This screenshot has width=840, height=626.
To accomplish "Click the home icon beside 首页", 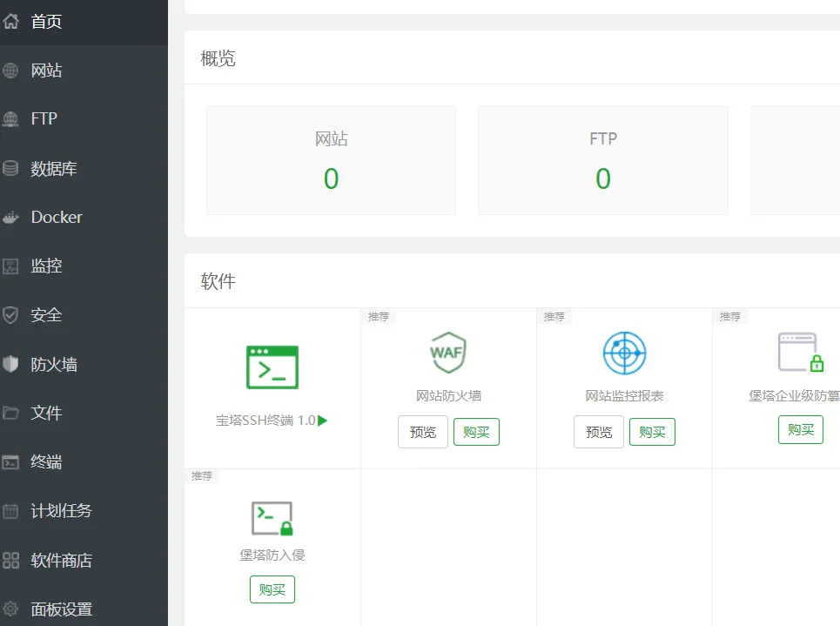I will point(10,22).
